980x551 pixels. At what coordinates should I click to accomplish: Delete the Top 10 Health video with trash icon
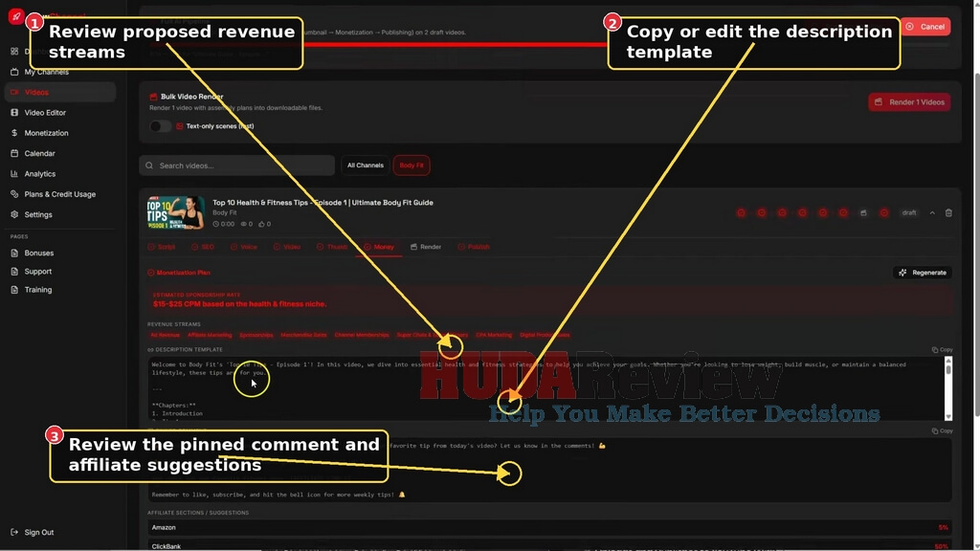(948, 213)
